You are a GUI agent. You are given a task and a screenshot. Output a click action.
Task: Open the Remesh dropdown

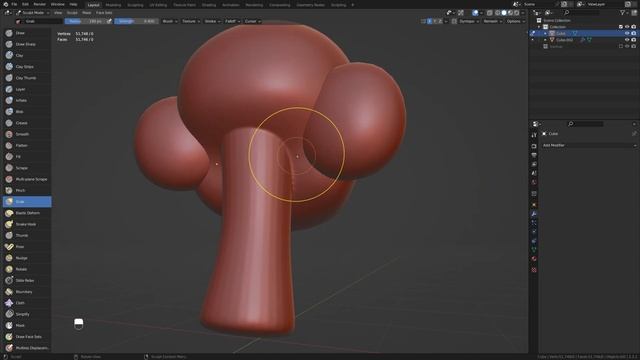tap(492, 21)
